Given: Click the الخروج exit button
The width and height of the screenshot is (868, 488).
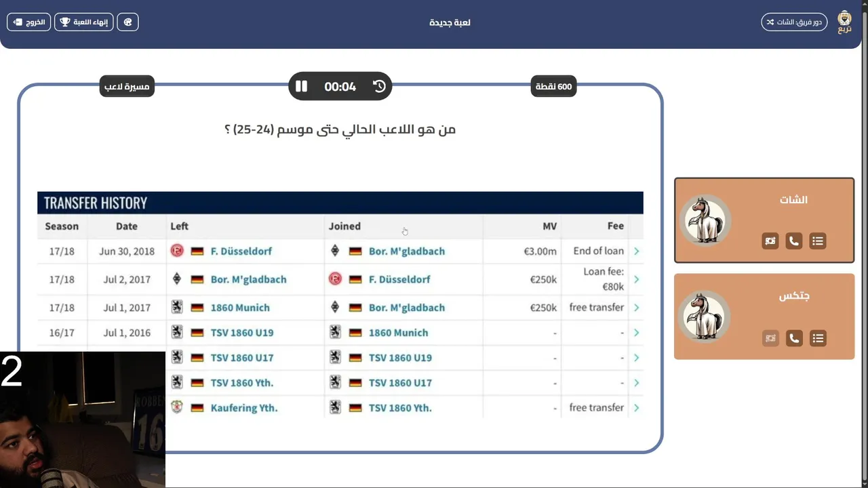Looking at the screenshot, I should 28,22.
